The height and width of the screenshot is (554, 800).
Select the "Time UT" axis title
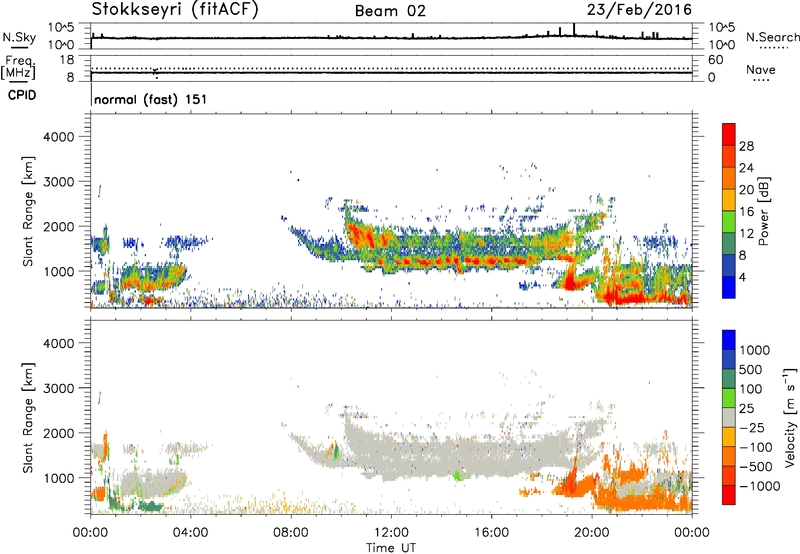pyautogui.click(x=391, y=548)
